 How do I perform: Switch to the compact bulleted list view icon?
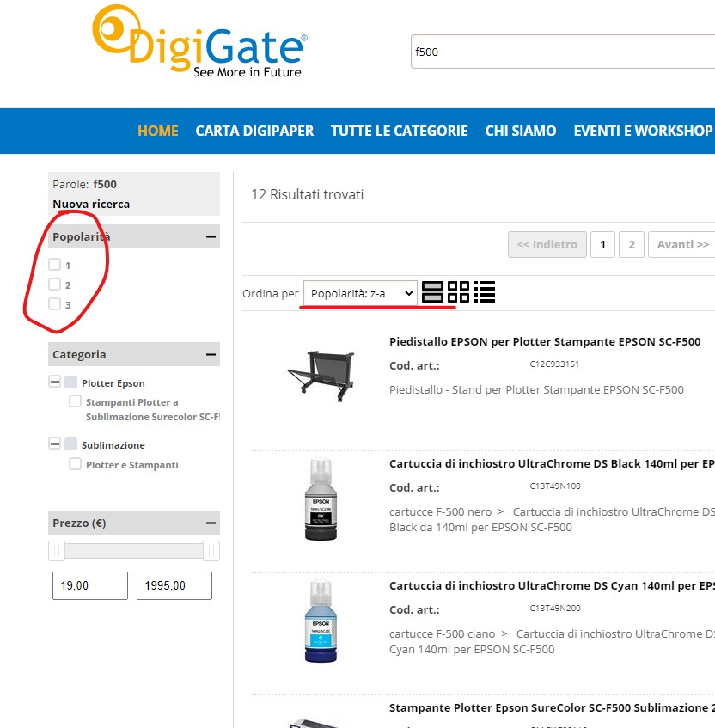pyautogui.click(x=484, y=292)
